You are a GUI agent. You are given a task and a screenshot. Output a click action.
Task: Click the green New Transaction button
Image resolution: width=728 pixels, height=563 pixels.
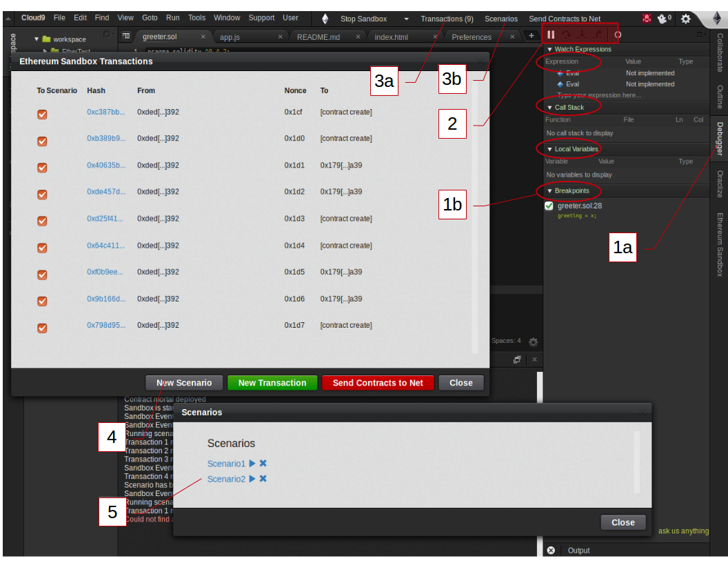point(272,383)
